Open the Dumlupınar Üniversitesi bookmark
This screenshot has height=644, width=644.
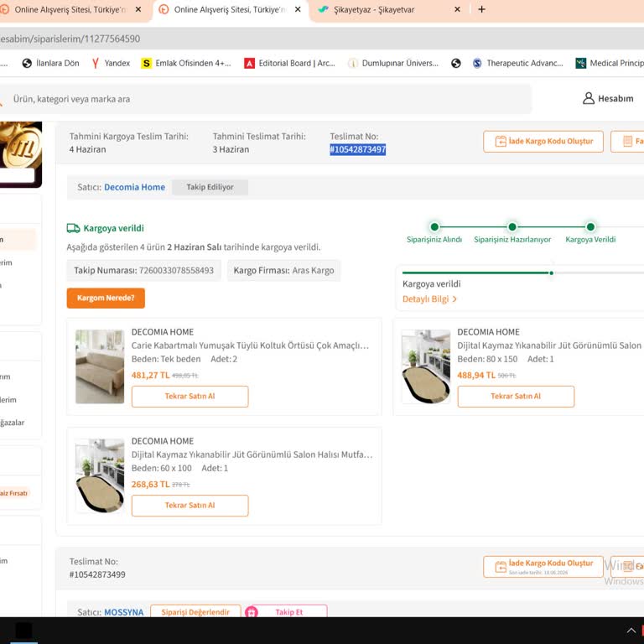tap(393, 63)
